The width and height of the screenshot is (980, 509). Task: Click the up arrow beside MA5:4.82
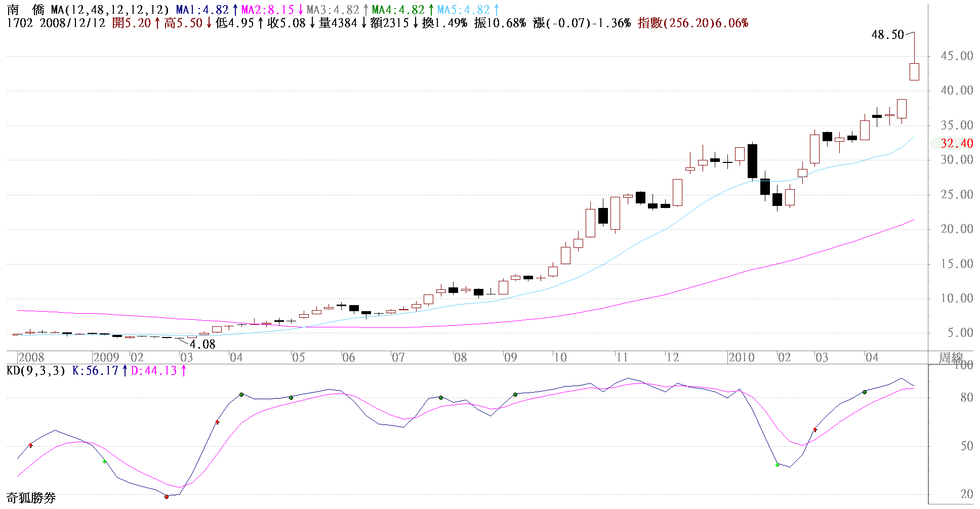497,10
